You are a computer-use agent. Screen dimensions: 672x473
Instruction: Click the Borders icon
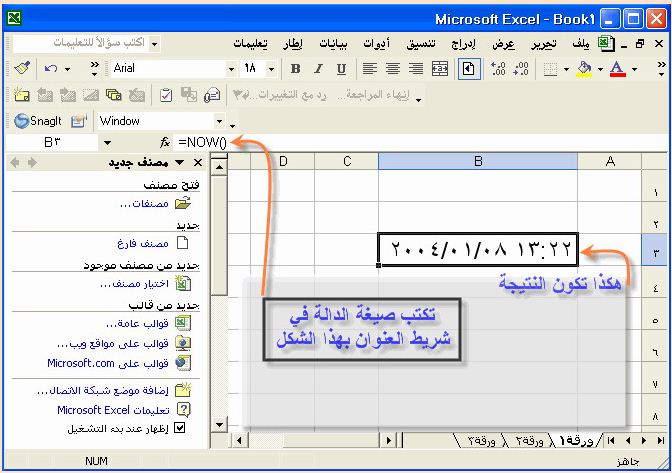550,69
